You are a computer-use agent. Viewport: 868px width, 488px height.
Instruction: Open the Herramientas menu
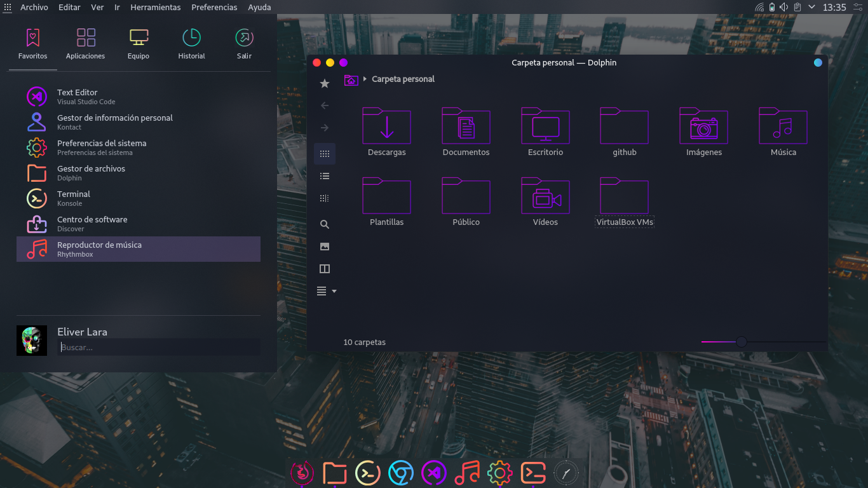[156, 7]
